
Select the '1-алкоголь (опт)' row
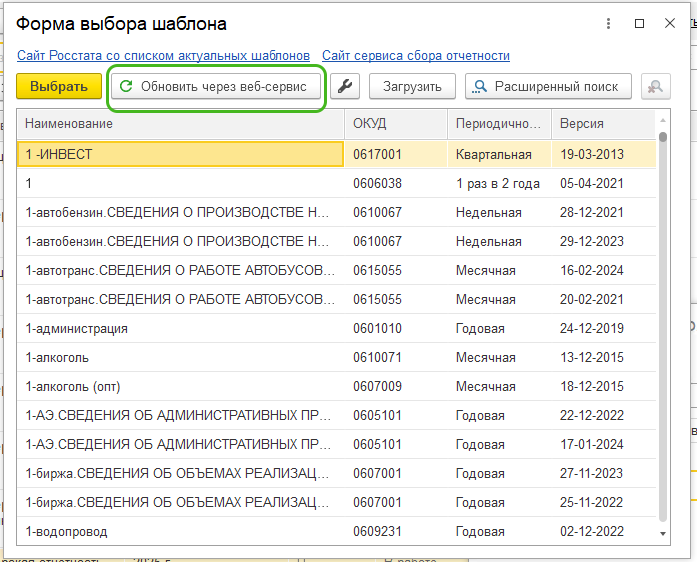[180, 387]
